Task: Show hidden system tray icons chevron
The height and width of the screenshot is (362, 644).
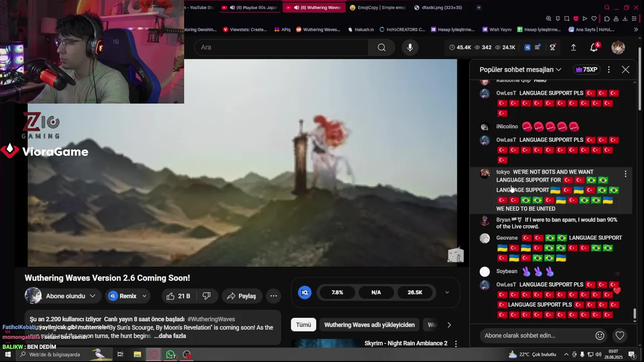Action: tap(566, 354)
